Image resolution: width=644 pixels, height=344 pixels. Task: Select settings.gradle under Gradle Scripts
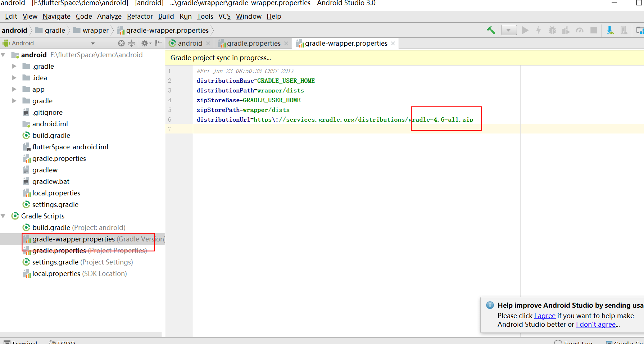[56, 262]
